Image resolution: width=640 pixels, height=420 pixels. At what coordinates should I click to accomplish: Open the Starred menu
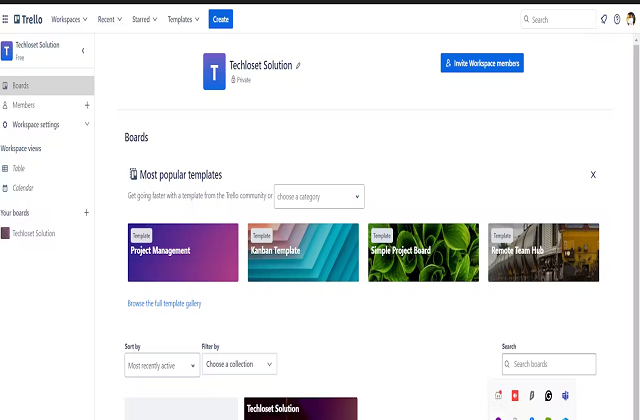coord(144,19)
